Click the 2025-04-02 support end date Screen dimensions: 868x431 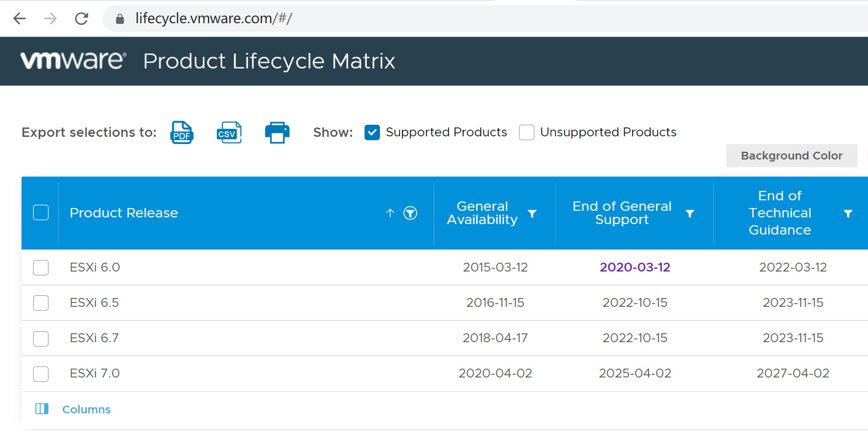pyautogui.click(x=635, y=373)
